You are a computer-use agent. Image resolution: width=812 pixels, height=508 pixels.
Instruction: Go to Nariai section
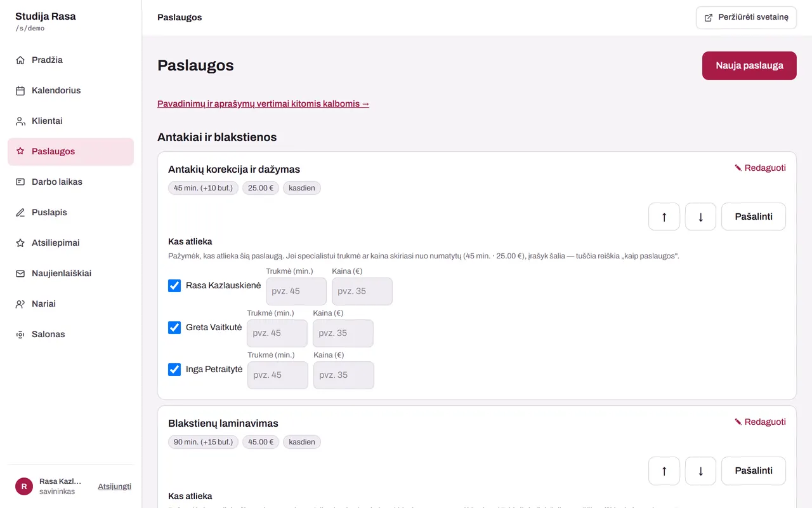click(70, 304)
